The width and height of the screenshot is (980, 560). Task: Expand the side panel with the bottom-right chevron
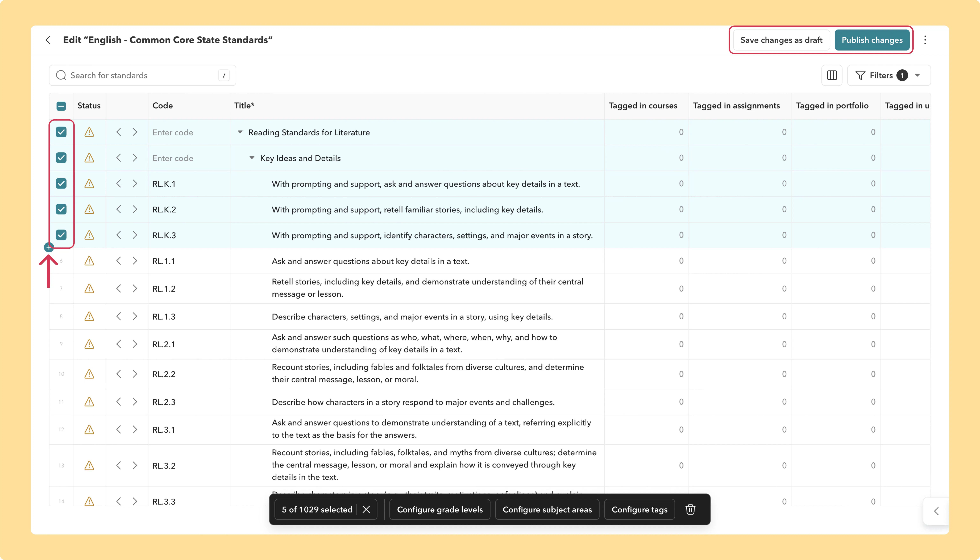[937, 511]
